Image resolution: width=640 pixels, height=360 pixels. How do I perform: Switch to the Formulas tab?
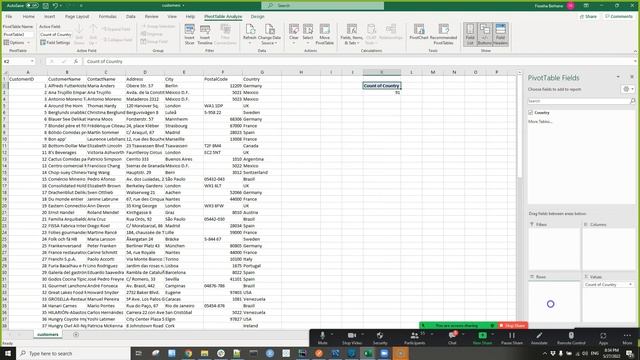pyautogui.click(x=108, y=17)
